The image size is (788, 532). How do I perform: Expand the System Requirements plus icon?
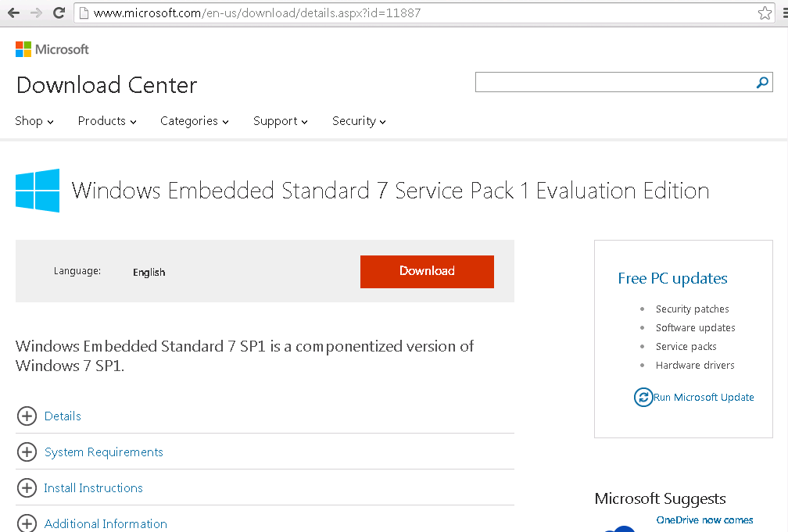pyautogui.click(x=27, y=452)
